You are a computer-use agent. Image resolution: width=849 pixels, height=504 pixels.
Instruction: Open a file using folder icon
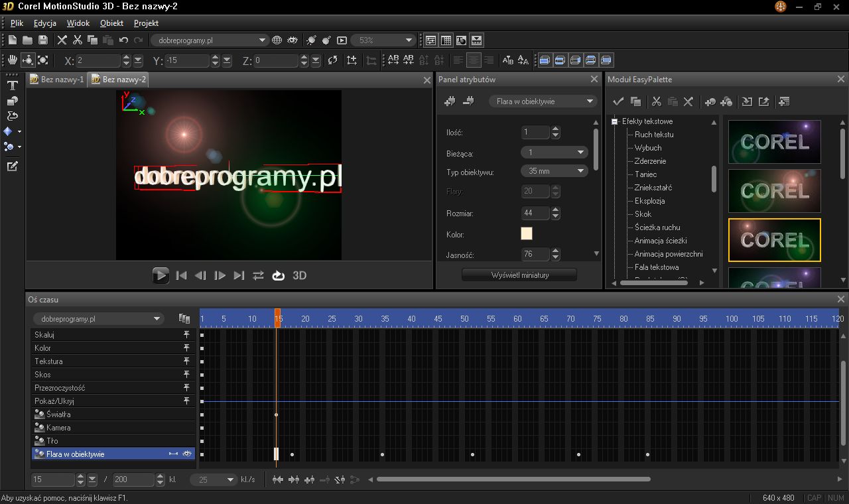[x=28, y=40]
